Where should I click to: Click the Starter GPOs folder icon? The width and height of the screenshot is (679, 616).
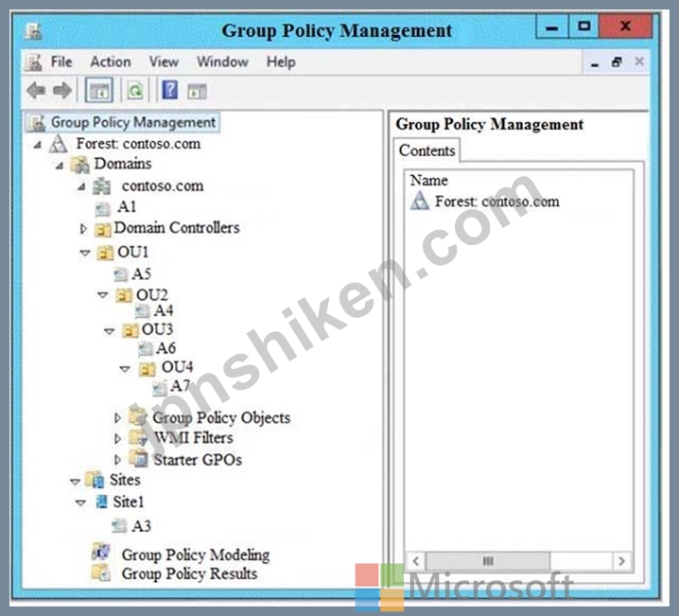[138, 459]
